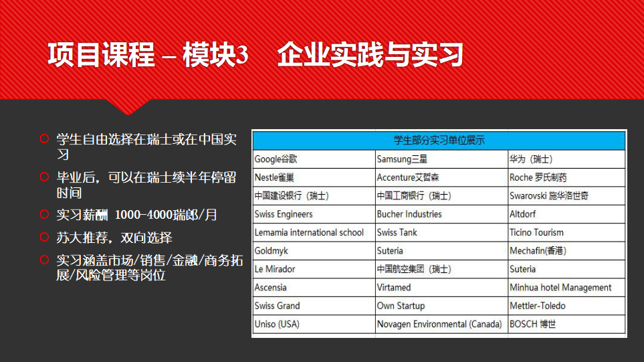Select bullet 学生自由选择在瑞士或在中国实习
644x362 pixels.
(x=146, y=147)
